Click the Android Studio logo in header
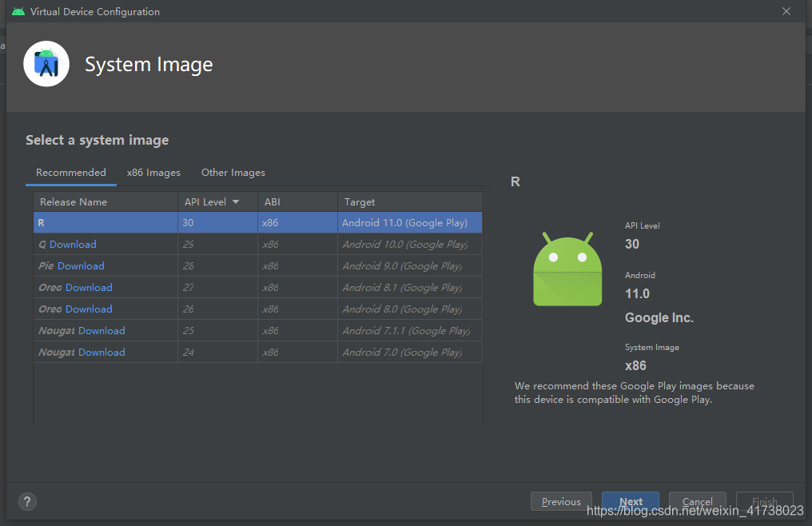 46,64
